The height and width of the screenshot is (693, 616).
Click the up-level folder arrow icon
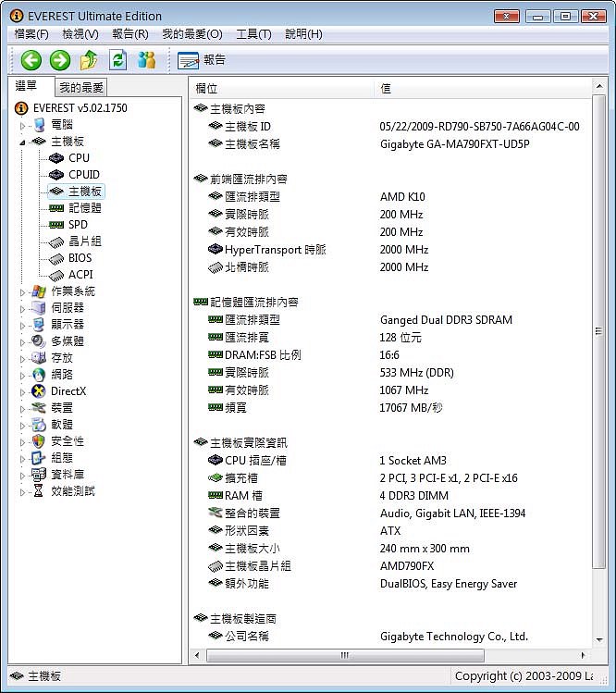pyautogui.click(x=89, y=60)
